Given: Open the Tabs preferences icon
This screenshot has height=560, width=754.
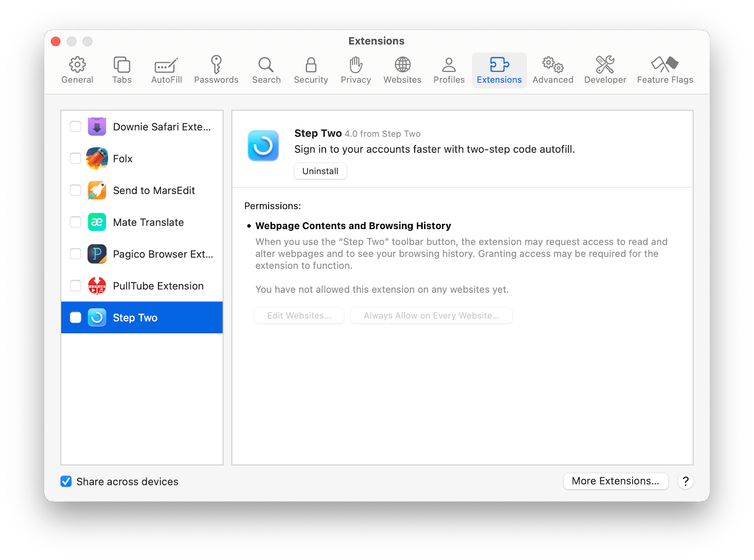Looking at the screenshot, I should click(122, 65).
